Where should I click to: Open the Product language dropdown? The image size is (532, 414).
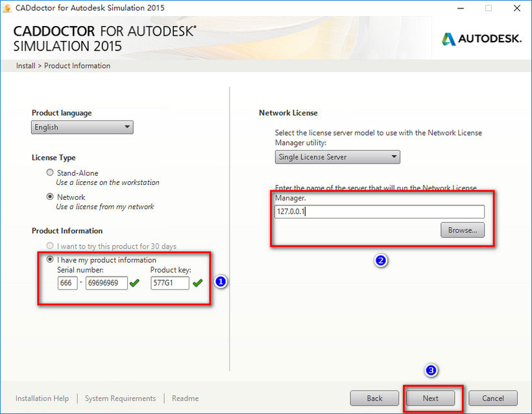[x=82, y=127]
